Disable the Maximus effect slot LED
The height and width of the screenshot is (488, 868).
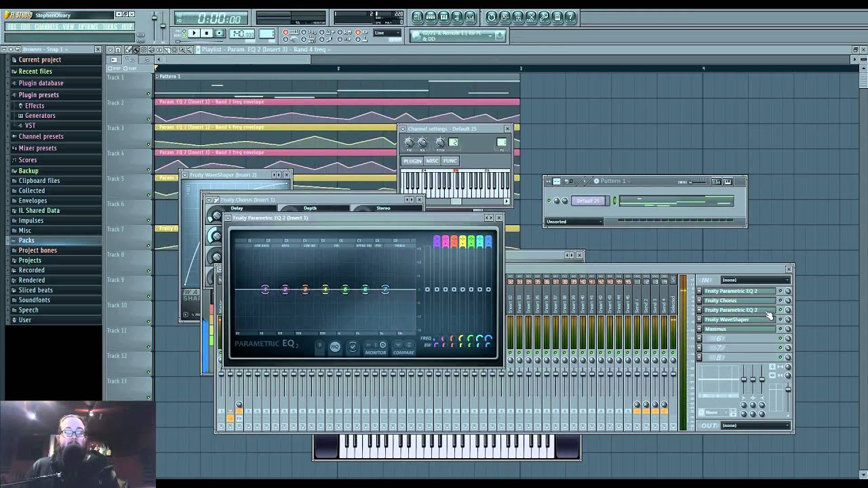click(x=780, y=329)
